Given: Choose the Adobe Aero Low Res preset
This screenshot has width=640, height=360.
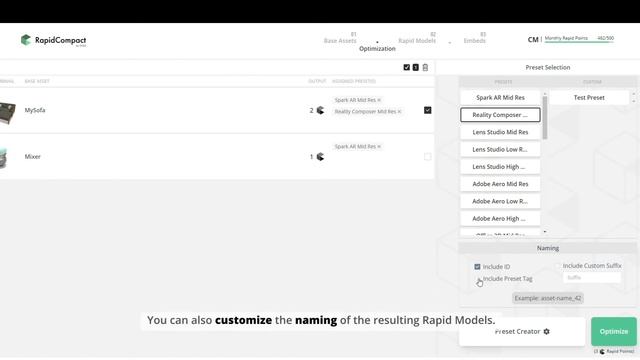Looking at the screenshot, I should 500,201.
